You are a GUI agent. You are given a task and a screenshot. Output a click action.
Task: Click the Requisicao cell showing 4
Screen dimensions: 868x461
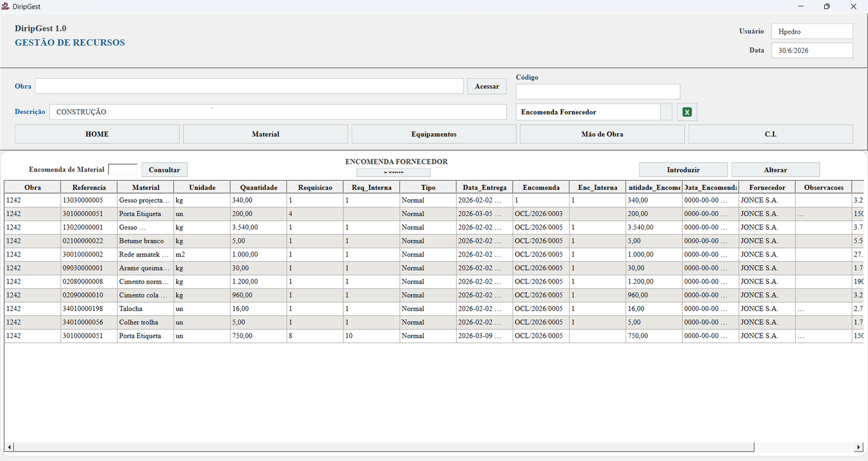coord(315,214)
